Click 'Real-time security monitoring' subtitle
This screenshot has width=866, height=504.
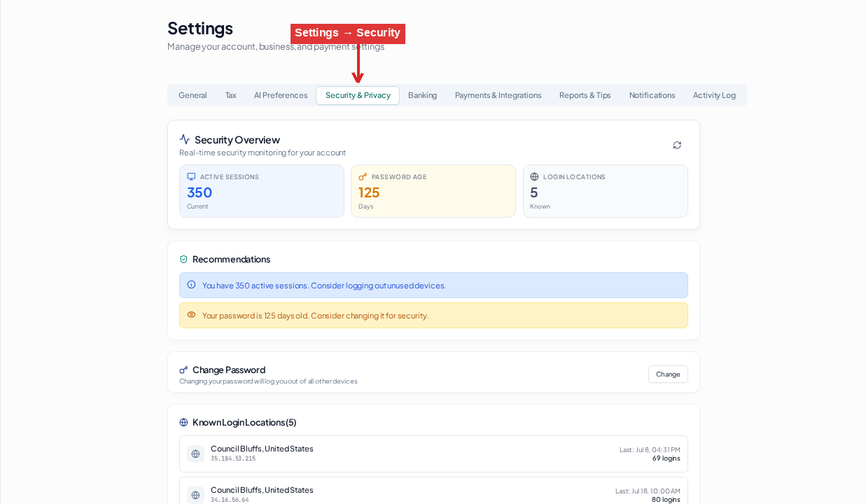point(263,153)
